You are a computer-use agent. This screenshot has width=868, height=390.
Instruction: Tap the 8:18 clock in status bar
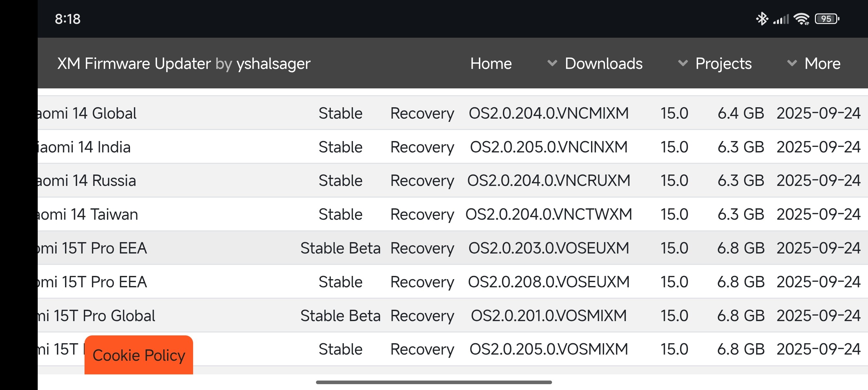(67, 19)
